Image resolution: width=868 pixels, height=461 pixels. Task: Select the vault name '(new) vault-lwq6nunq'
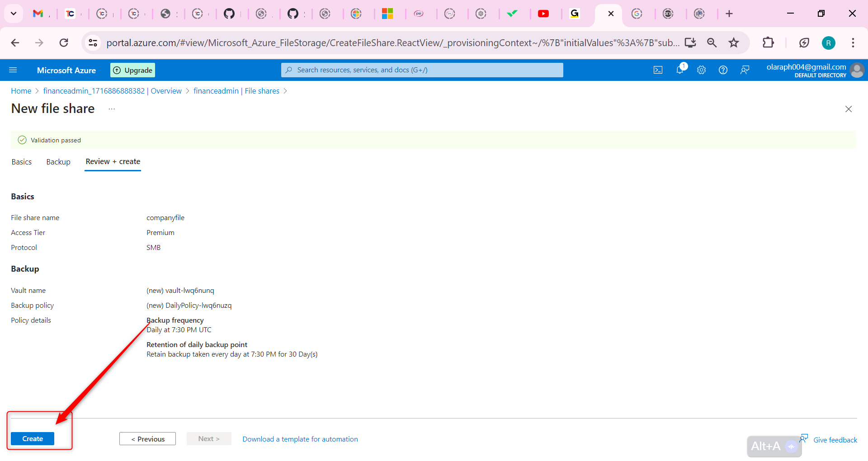180,291
